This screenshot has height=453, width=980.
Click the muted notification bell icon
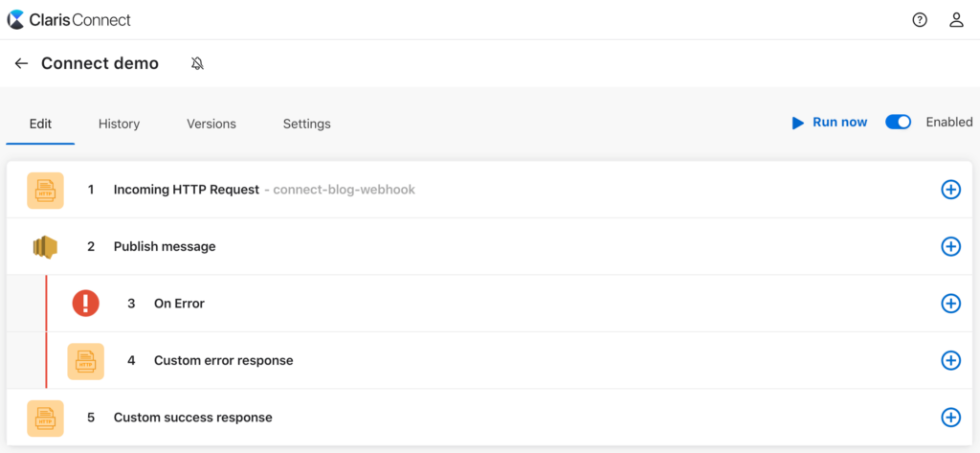click(x=197, y=63)
